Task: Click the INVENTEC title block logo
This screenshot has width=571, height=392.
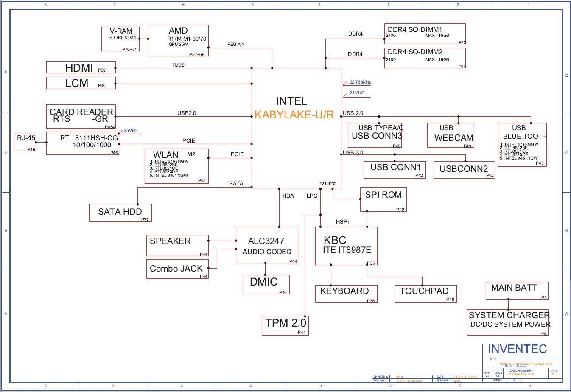Action: click(517, 349)
